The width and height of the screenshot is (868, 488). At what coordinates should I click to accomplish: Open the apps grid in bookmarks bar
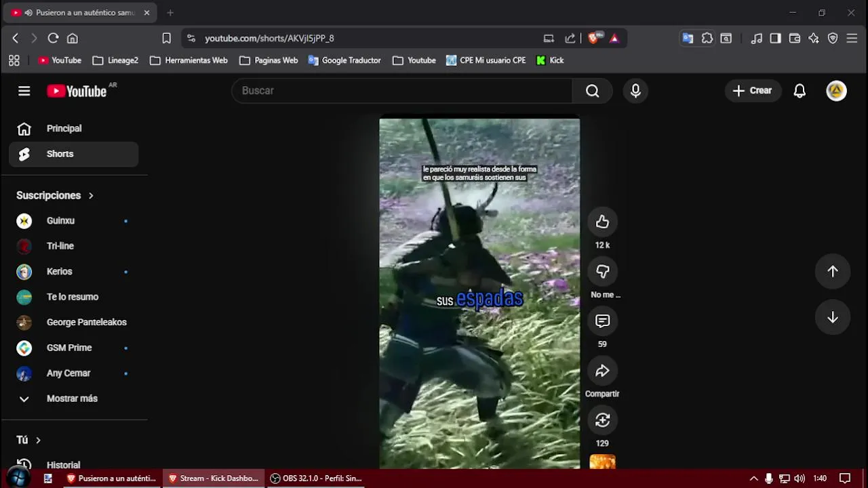click(14, 60)
